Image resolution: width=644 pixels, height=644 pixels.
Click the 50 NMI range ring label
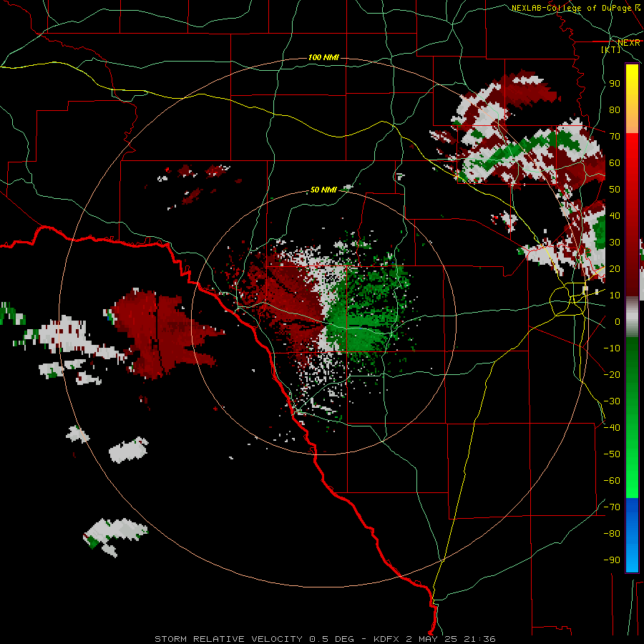click(x=323, y=190)
